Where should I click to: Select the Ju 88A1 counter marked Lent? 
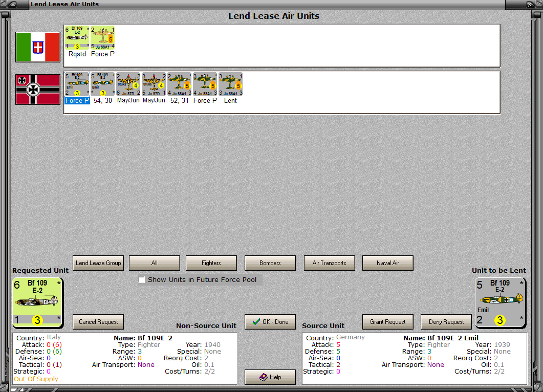pos(230,84)
